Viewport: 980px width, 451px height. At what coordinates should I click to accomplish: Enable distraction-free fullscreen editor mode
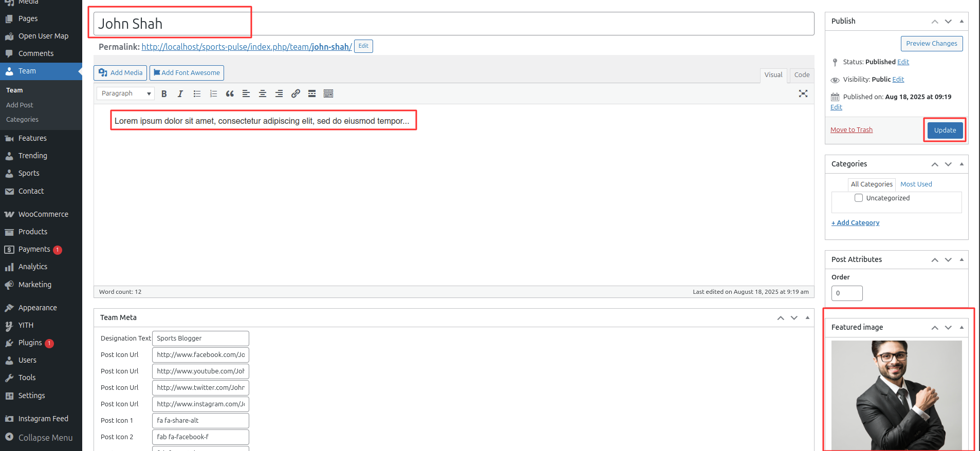click(803, 93)
